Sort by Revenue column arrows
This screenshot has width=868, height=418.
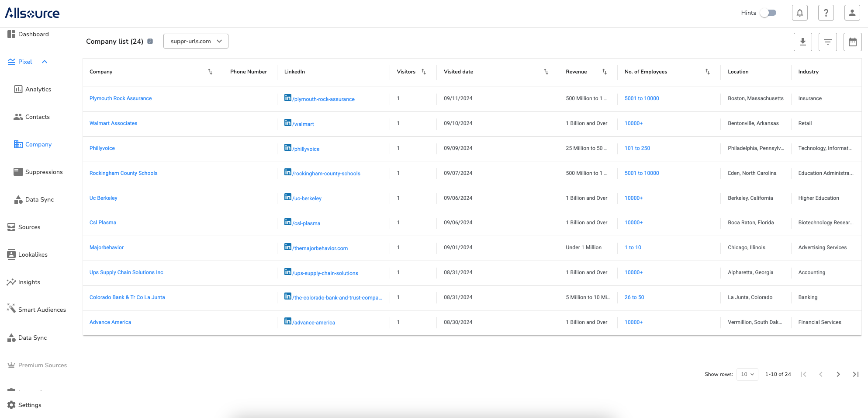coord(605,72)
